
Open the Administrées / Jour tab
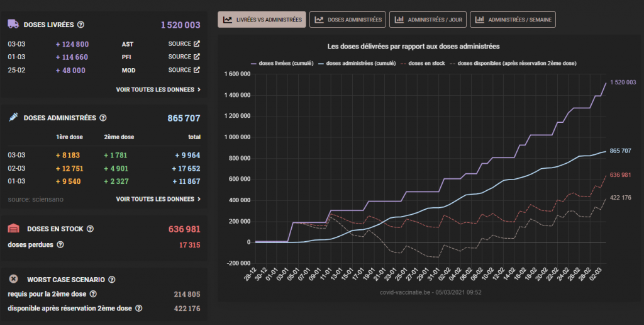pos(428,20)
